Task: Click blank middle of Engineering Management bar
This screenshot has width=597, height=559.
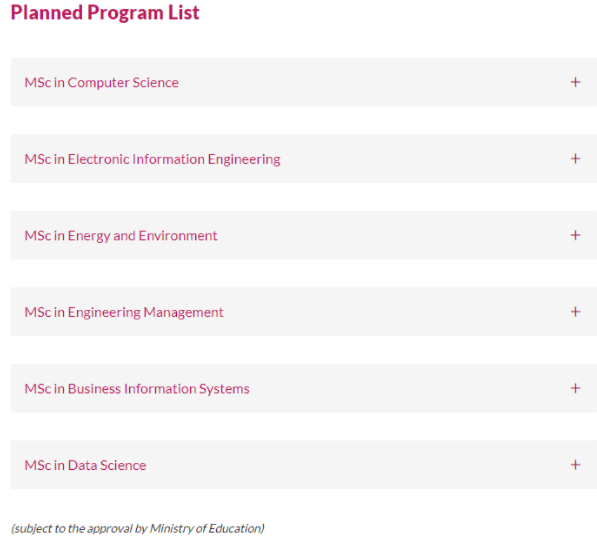Action: 396,312
